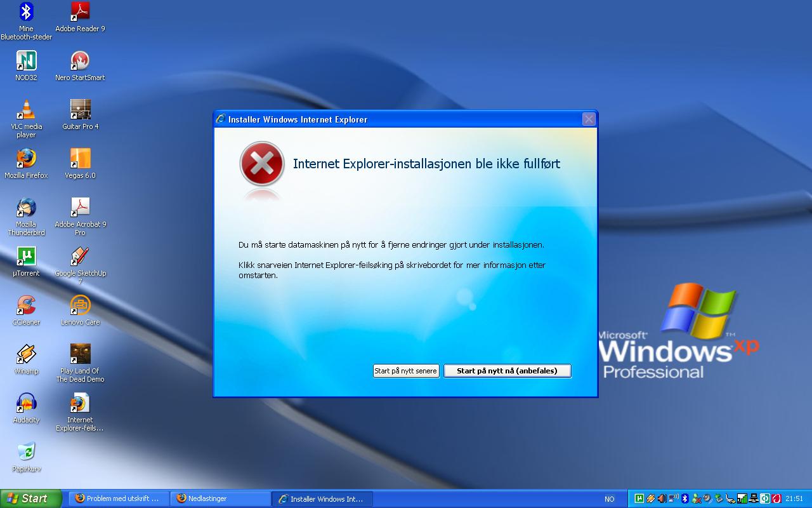
Task: Open Mine Bluetooth-steder desktop icon
Action: (x=26, y=21)
